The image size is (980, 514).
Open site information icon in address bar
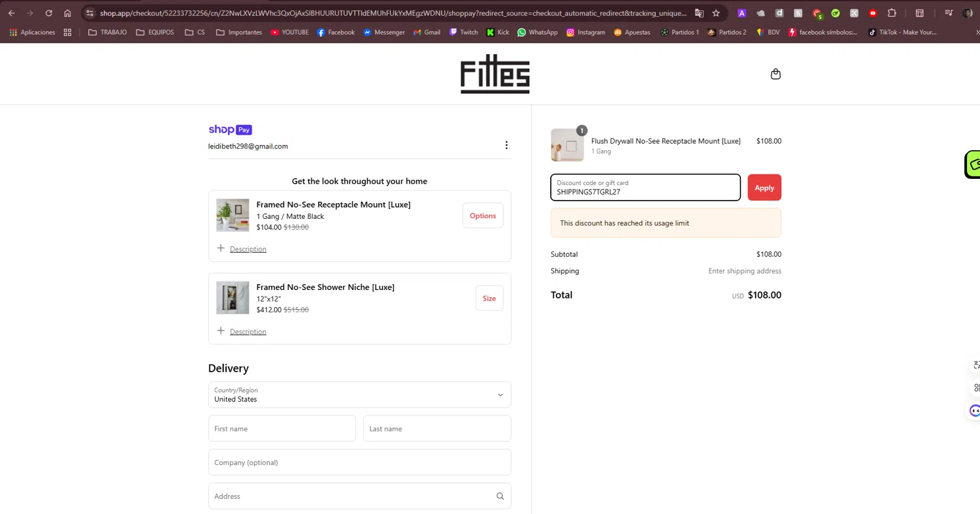pos(90,13)
